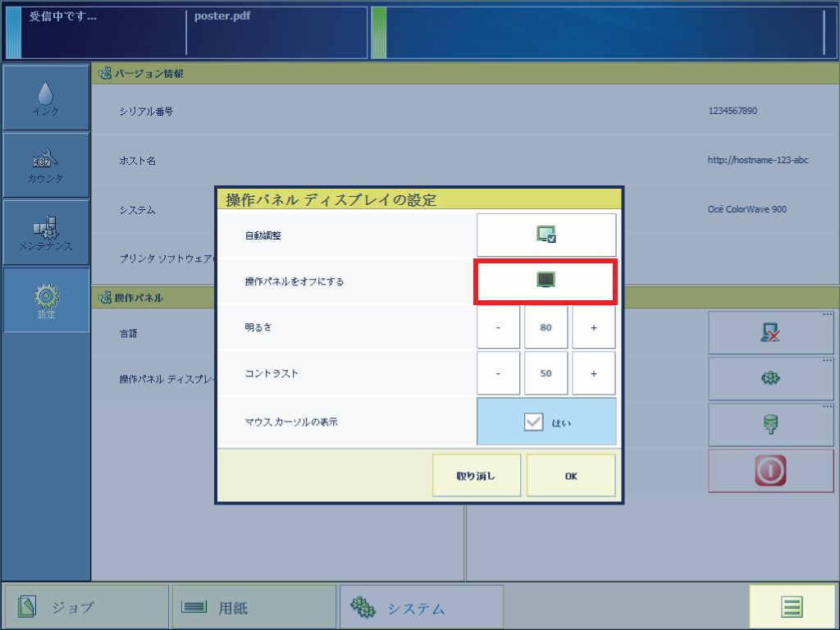Increase コントラスト contrast with plus button
Image resolution: width=840 pixels, height=630 pixels.
click(594, 373)
